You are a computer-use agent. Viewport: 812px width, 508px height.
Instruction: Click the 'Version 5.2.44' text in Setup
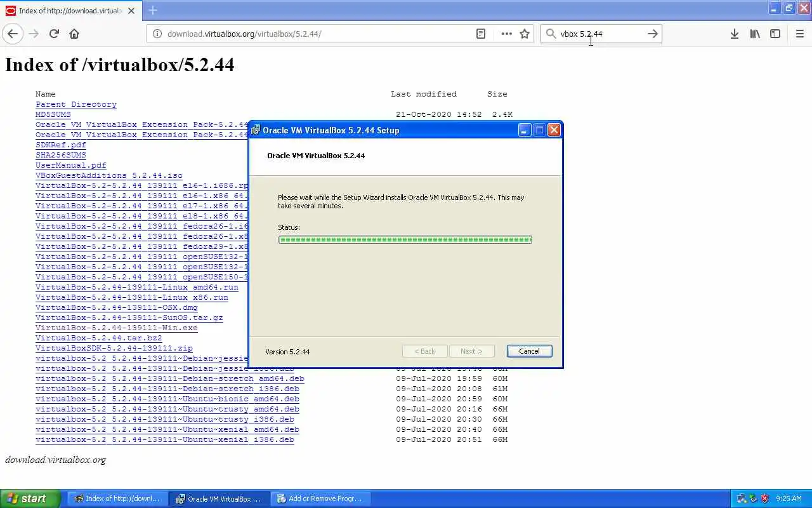coord(287,352)
